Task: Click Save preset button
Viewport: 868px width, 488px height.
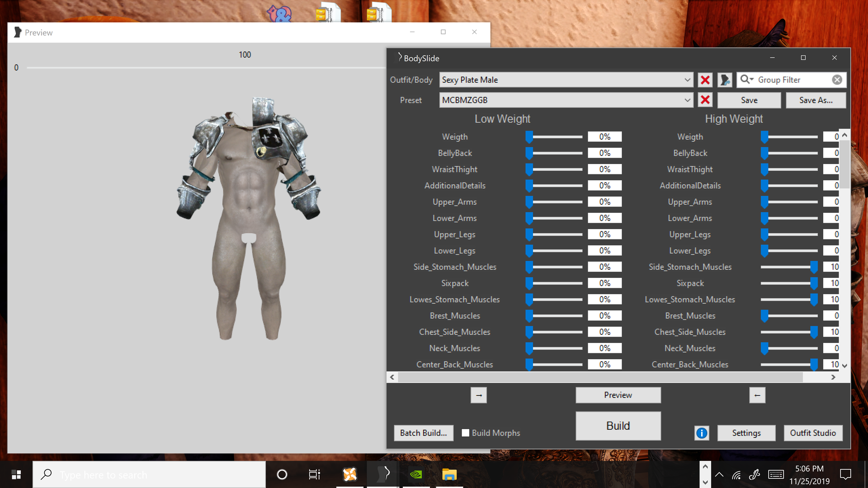Action: coord(749,100)
